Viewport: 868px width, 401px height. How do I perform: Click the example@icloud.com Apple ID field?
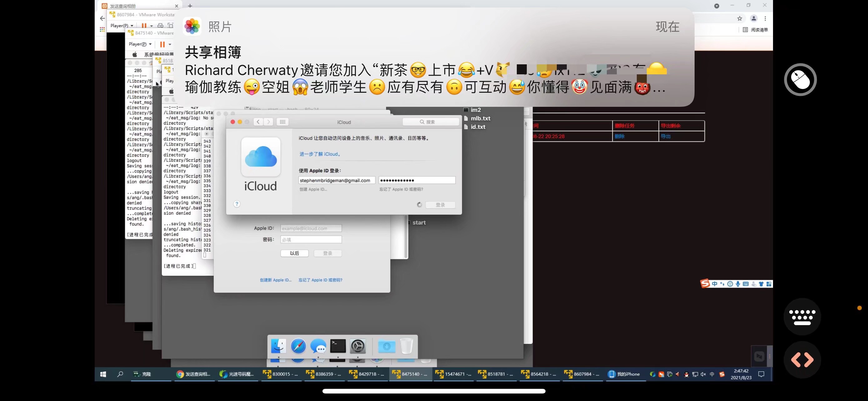(311, 228)
